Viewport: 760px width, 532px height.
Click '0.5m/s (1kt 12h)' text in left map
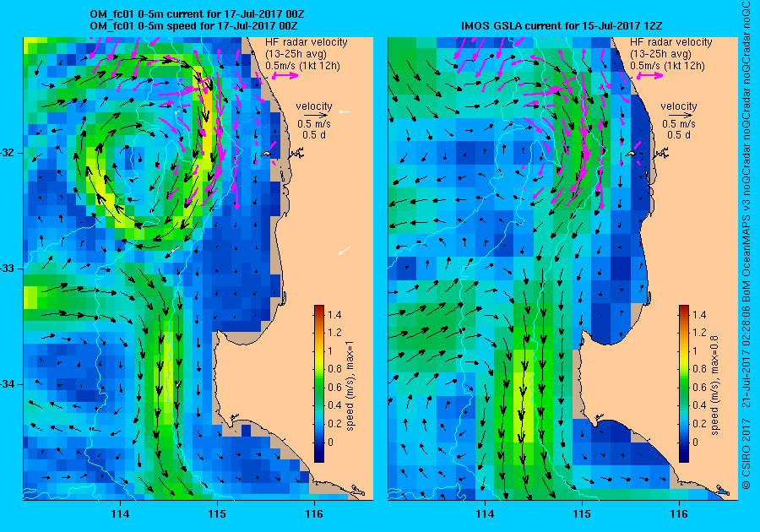coord(302,66)
